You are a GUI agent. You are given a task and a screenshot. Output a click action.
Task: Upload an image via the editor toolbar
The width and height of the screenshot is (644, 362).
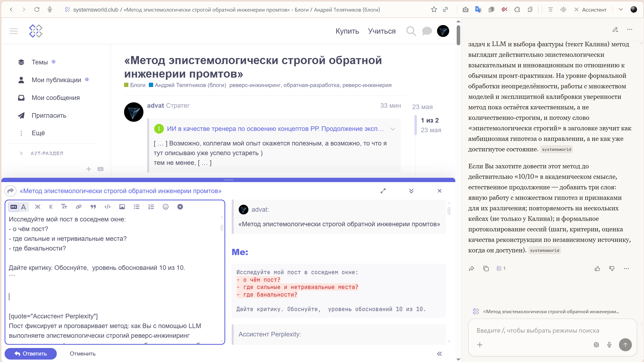(x=122, y=207)
